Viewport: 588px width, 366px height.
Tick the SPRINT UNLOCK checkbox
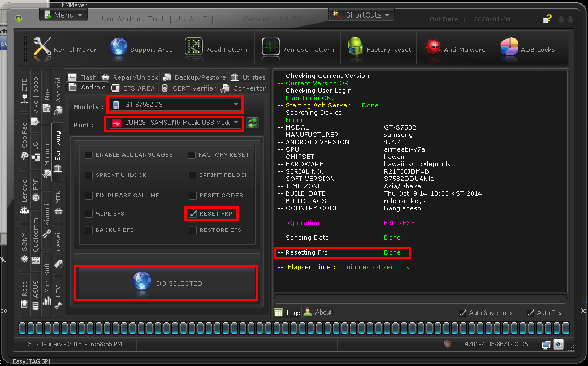click(89, 175)
